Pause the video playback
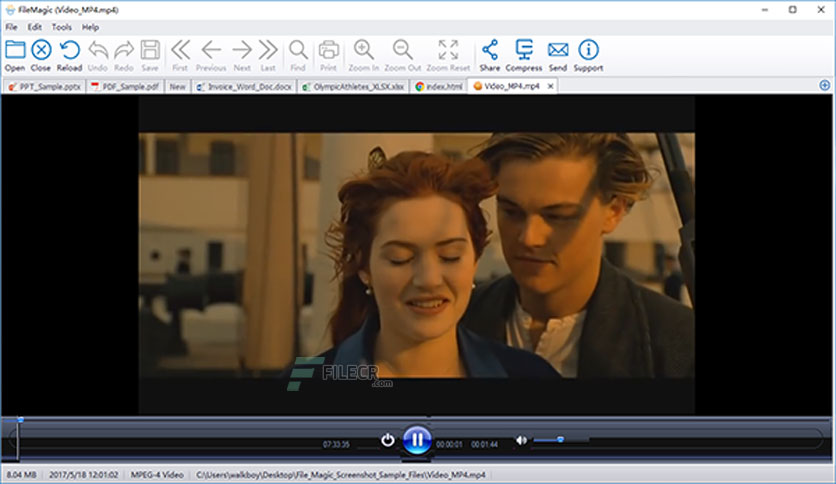 click(x=417, y=440)
